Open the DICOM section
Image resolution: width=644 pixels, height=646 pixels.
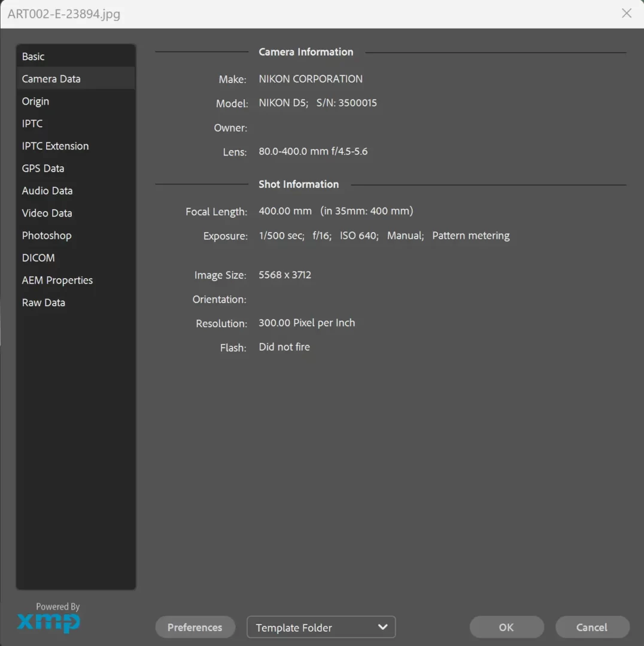click(x=75, y=257)
